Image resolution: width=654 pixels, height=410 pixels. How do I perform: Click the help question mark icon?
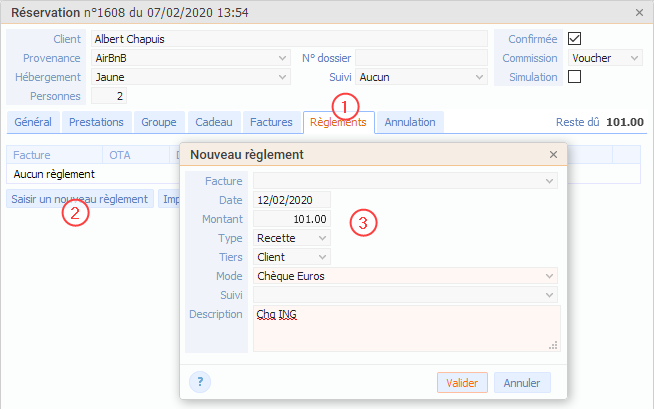pos(200,381)
